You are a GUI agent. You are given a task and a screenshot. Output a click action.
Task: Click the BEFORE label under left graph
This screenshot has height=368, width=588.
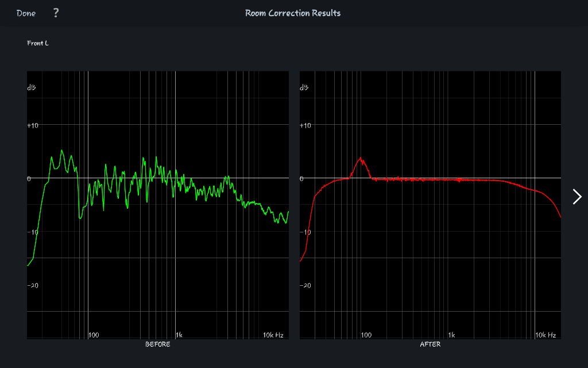(157, 344)
